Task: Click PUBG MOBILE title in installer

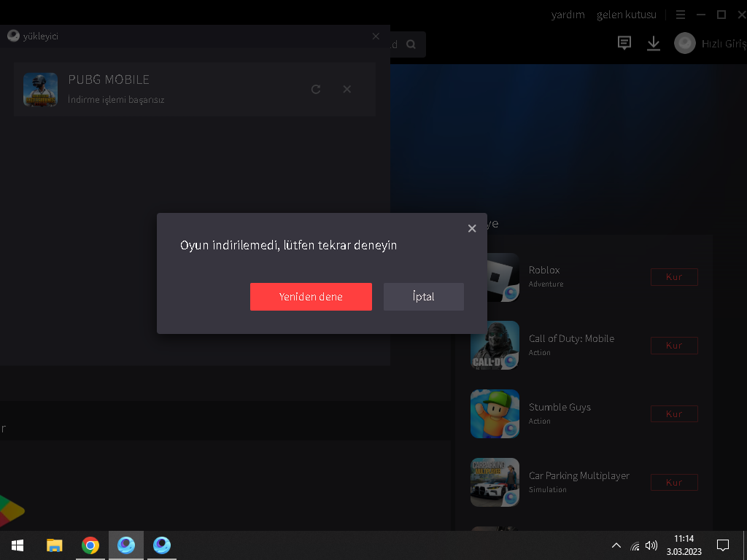Action: 109,79
